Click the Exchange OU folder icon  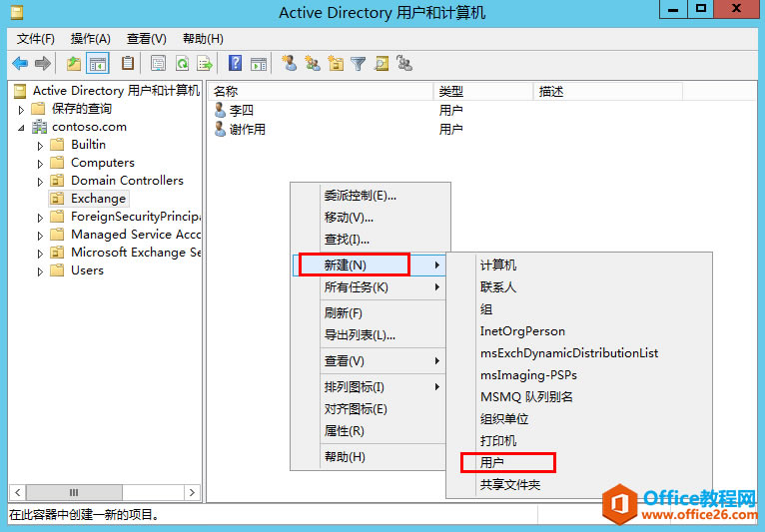click(x=58, y=199)
